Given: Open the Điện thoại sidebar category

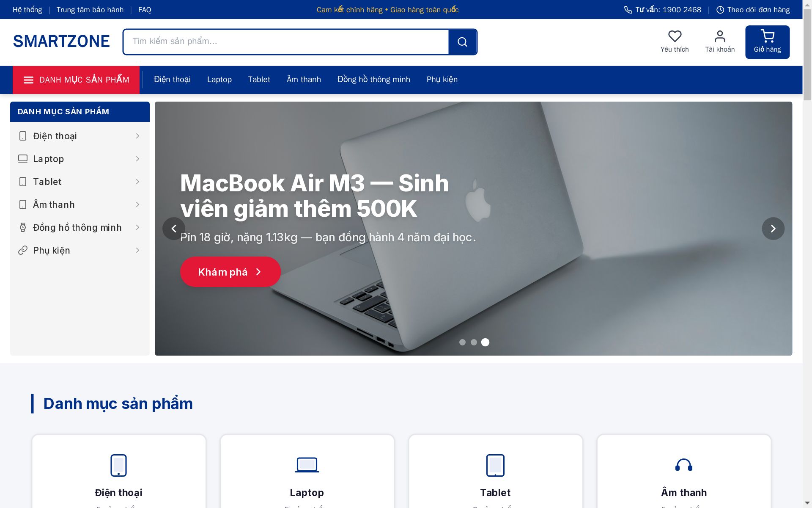Looking at the screenshot, I should [x=80, y=136].
